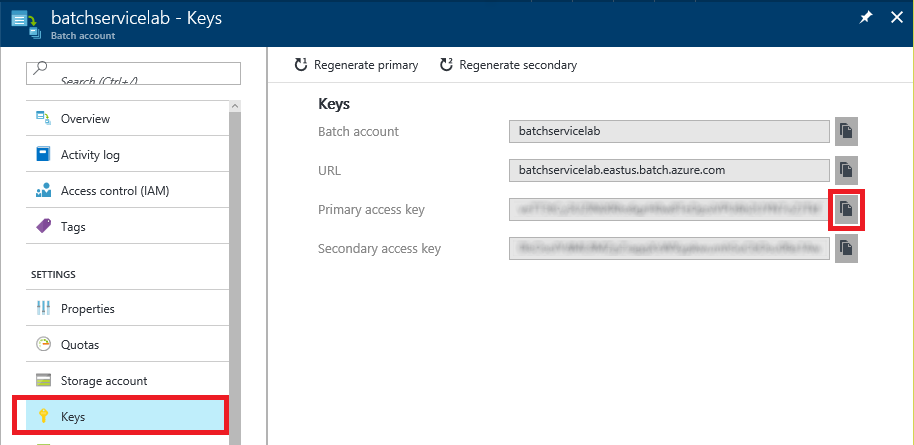Open Properties under Settings
This screenshot has width=914, height=445.
pyautogui.click(x=128, y=309)
